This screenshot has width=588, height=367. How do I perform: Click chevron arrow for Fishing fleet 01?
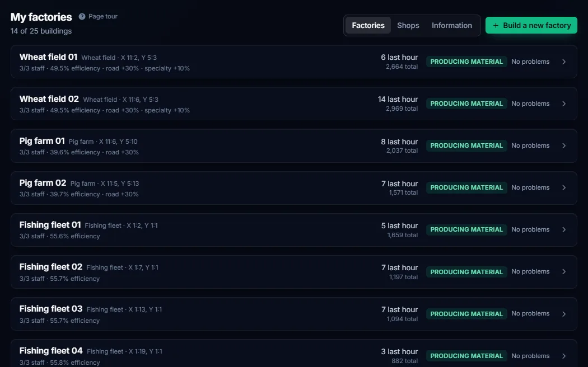click(x=564, y=229)
